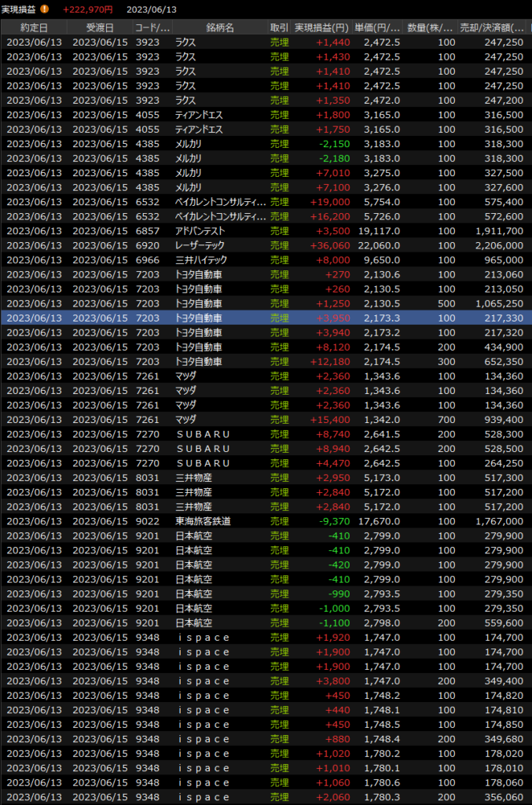Click the 売却/決済額 column header

(492, 28)
